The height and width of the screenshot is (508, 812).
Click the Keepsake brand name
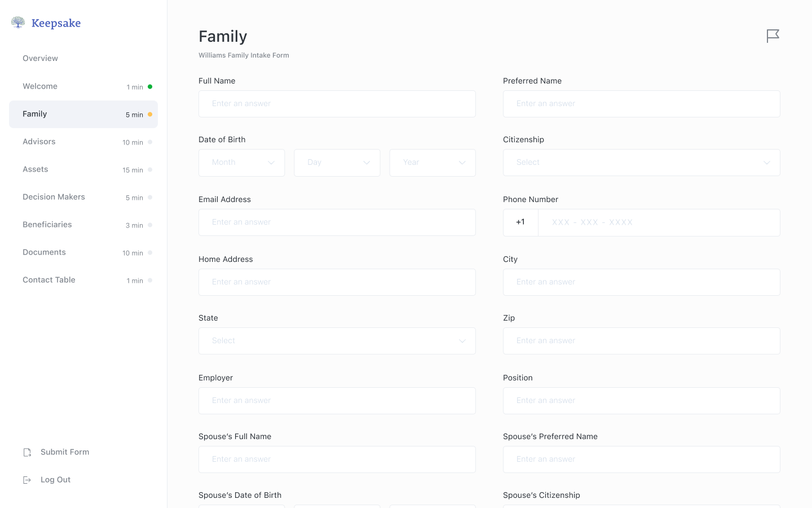tap(56, 23)
